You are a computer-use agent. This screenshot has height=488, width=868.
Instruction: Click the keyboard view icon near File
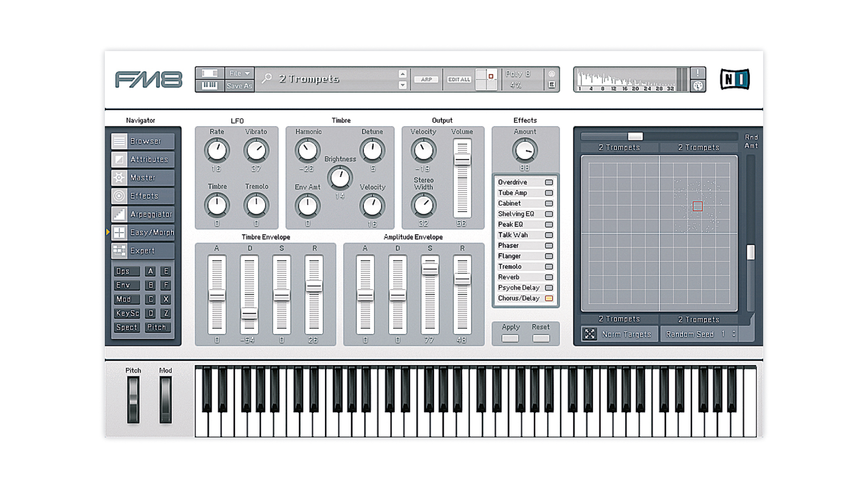click(x=209, y=86)
